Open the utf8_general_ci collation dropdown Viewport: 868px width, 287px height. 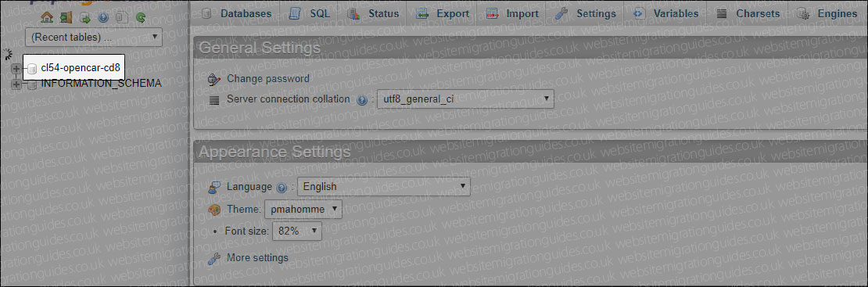coord(465,100)
